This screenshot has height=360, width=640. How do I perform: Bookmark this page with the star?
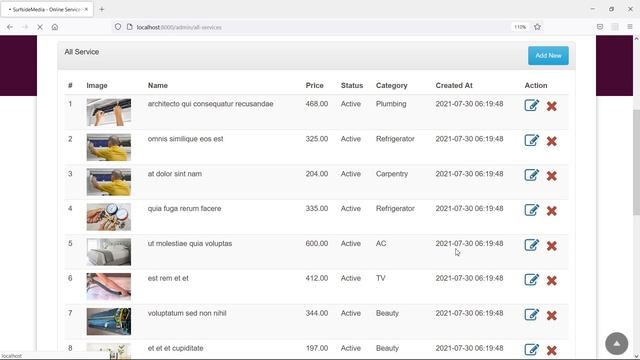tap(537, 27)
